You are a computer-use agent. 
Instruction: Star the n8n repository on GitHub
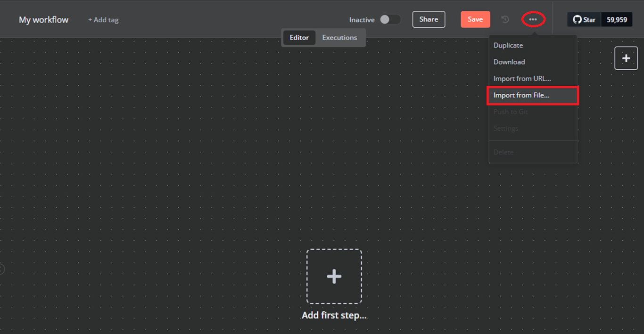tap(584, 19)
